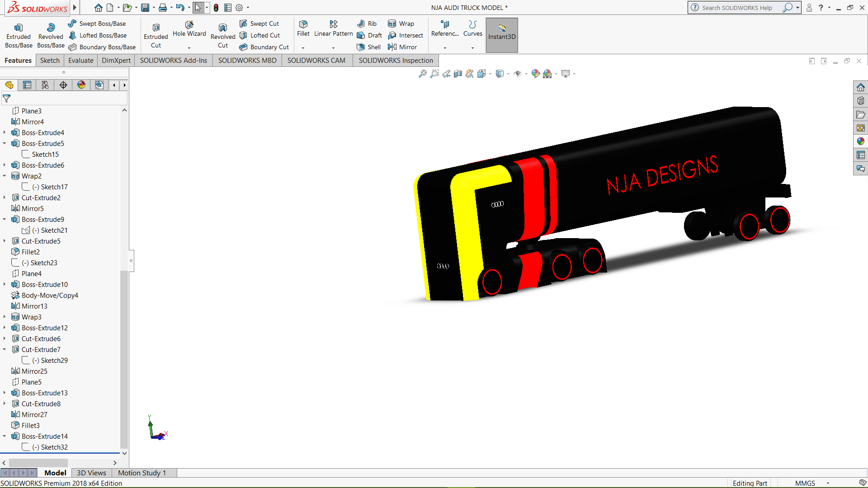Activate the Section View tool
Viewport: 868px width, 488px height.
pos(458,74)
